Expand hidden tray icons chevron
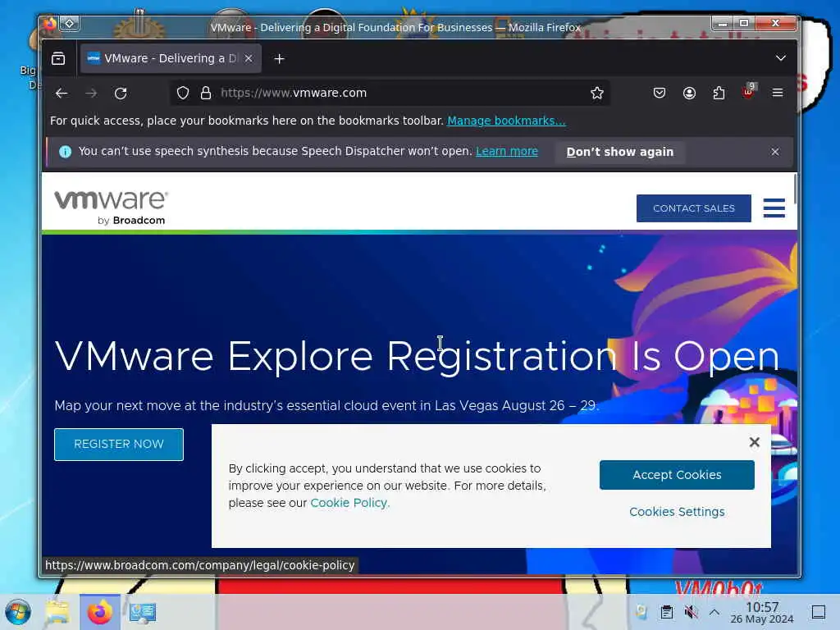 coord(714,612)
